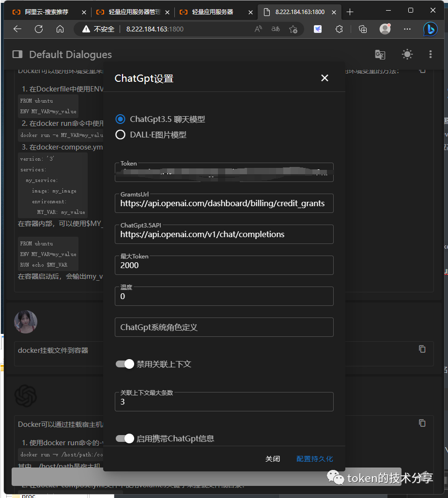Toggle the 禁用关联上下文 switch
Viewport: 448px width, 498px height.
click(x=124, y=364)
